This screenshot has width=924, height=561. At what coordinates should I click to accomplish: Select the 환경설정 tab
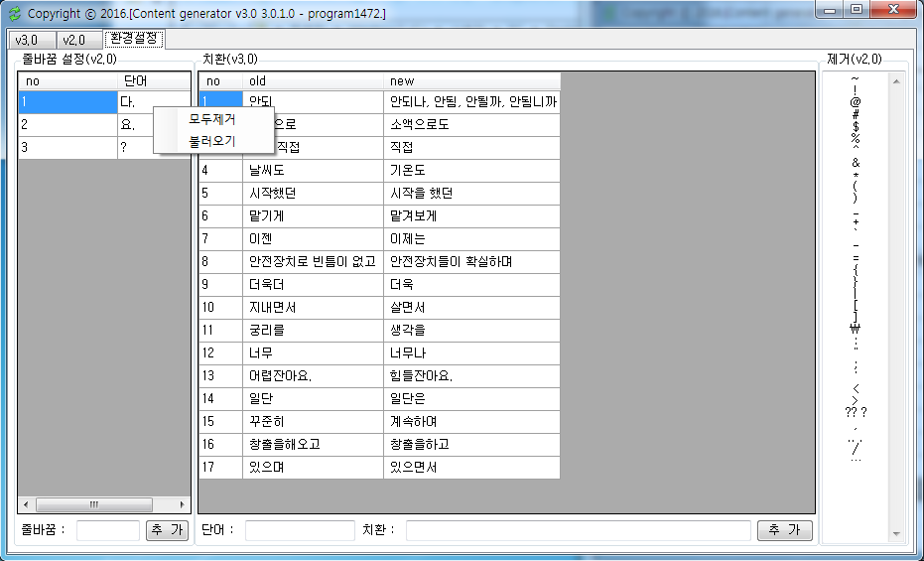[x=135, y=39]
